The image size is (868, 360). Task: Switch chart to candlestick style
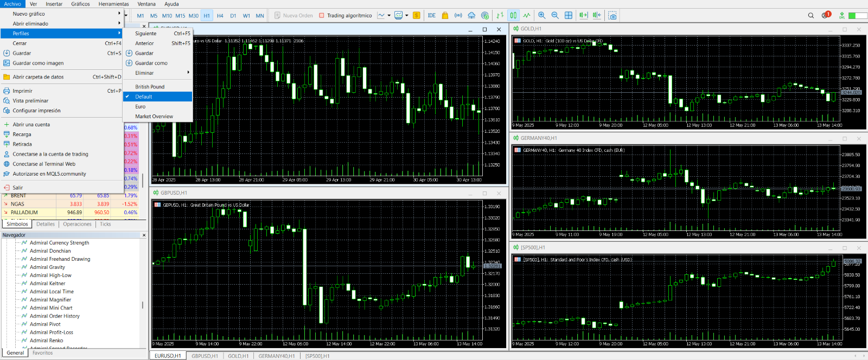(x=513, y=16)
